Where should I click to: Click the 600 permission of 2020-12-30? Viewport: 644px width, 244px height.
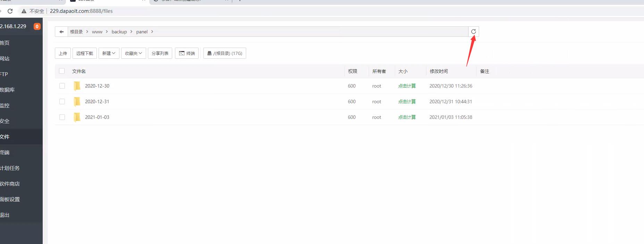pyautogui.click(x=352, y=86)
